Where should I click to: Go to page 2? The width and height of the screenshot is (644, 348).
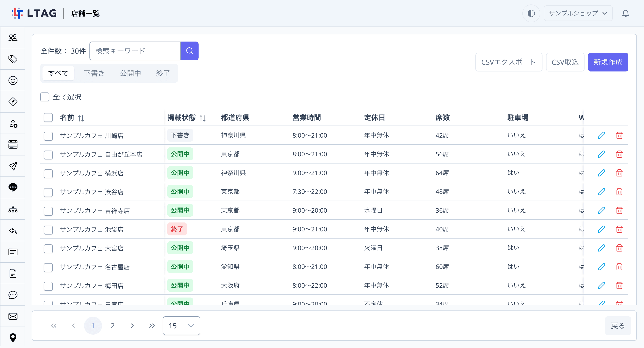pyautogui.click(x=112, y=325)
